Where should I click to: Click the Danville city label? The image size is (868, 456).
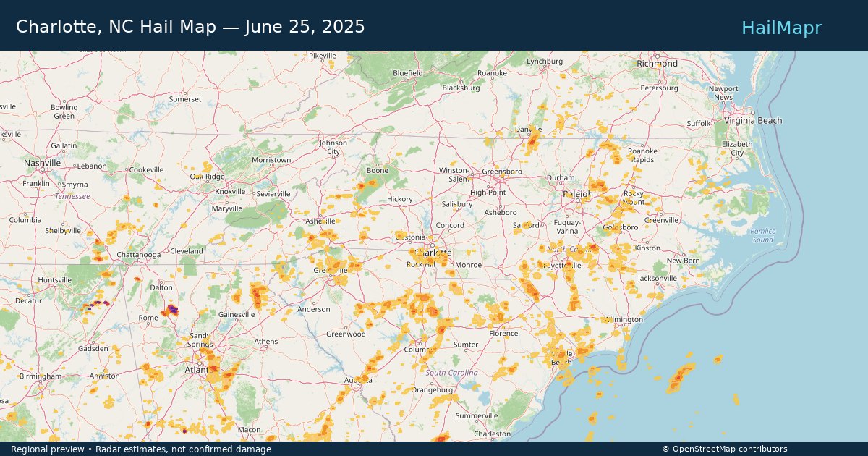click(x=527, y=129)
